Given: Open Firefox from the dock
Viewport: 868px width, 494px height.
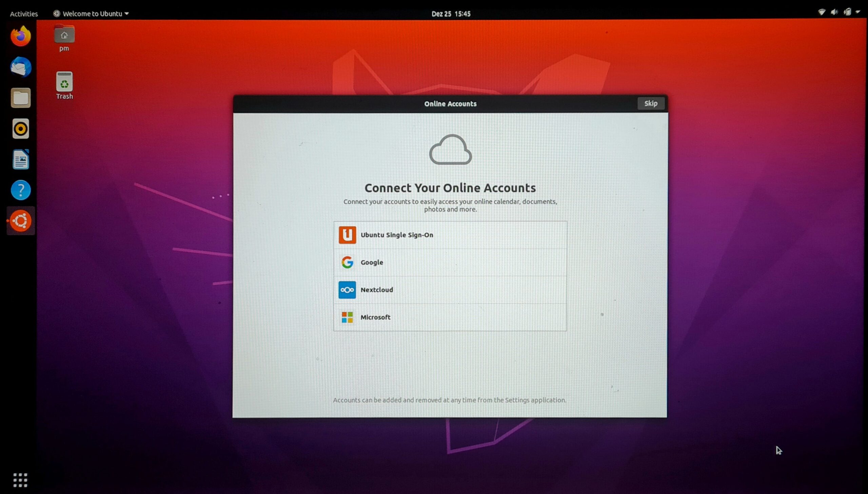Looking at the screenshot, I should [x=20, y=36].
